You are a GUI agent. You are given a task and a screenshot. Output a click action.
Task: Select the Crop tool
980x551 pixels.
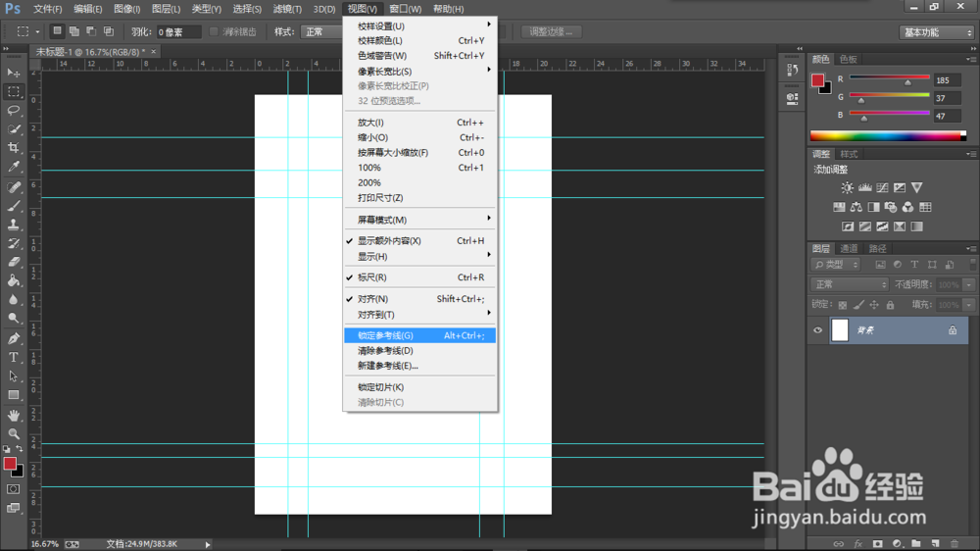pyautogui.click(x=13, y=148)
